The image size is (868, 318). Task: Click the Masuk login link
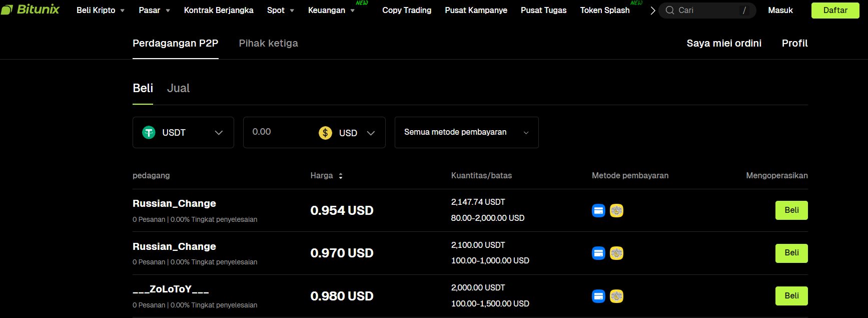780,10
